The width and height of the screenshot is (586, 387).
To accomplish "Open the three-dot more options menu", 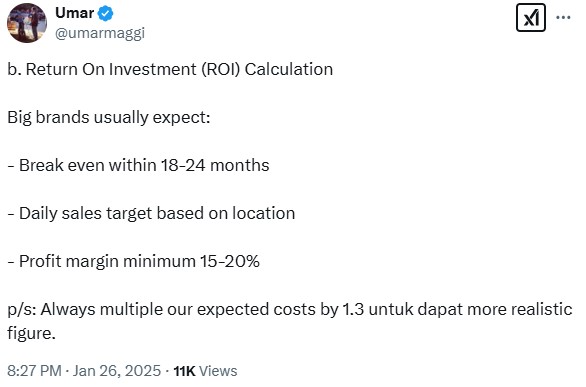I will (x=563, y=17).
